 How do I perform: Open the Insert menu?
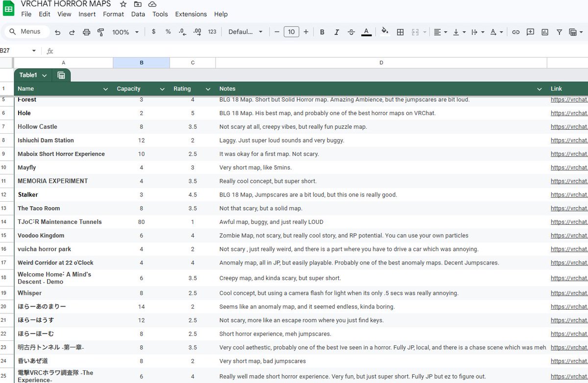tap(87, 14)
